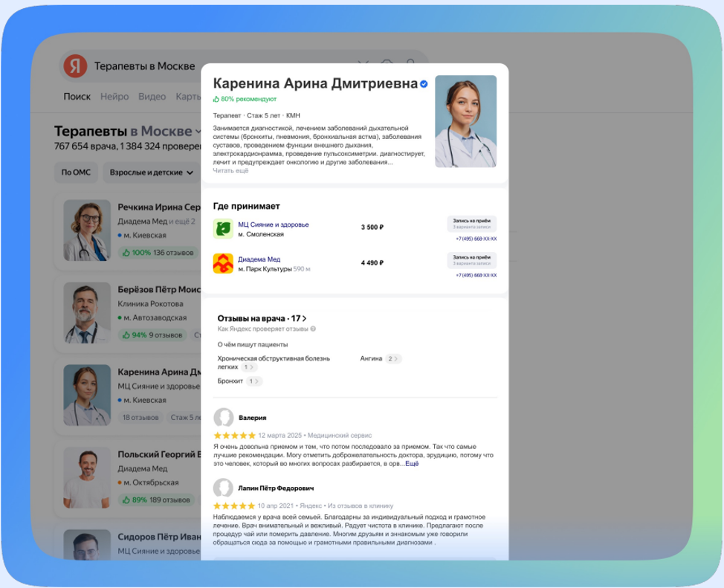
Task: Switch to the Видео tab
Action: (x=152, y=97)
